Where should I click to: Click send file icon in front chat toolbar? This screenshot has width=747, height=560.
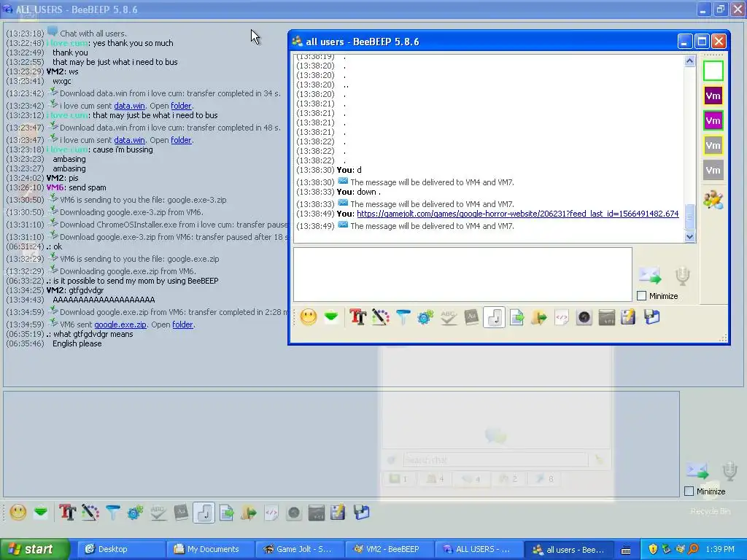pyautogui.click(x=517, y=317)
